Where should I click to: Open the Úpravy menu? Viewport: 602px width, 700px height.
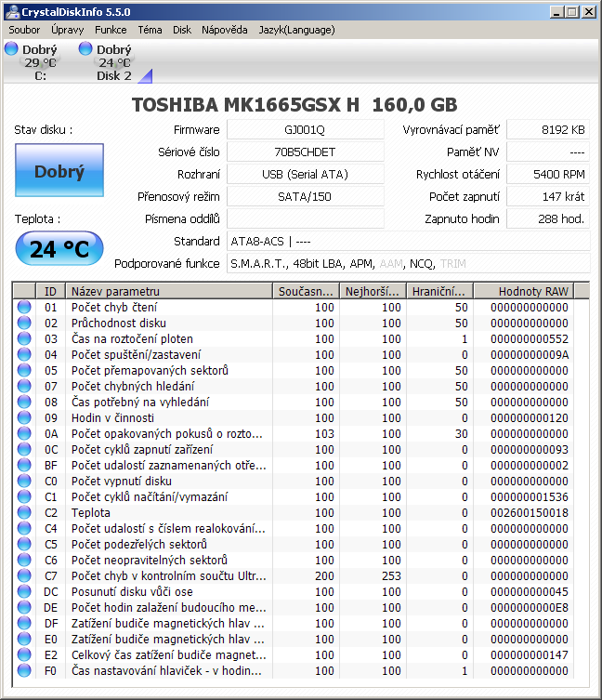[67, 30]
